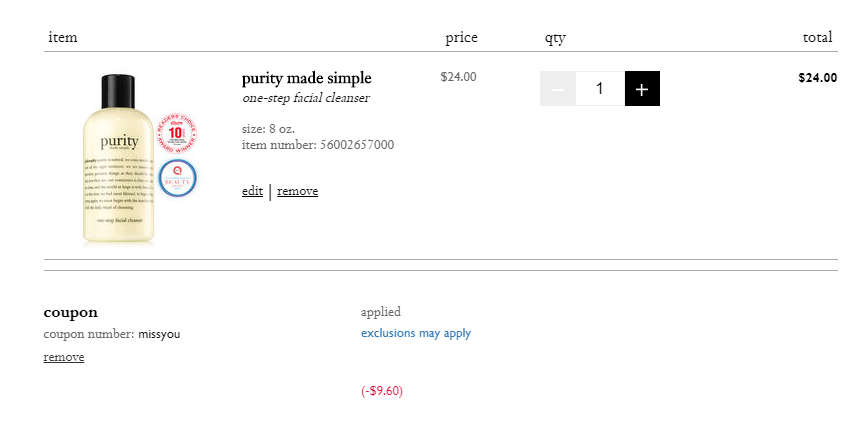The height and width of the screenshot is (425, 860).
Task: Remove the purity made simple item
Action: (298, 191)
